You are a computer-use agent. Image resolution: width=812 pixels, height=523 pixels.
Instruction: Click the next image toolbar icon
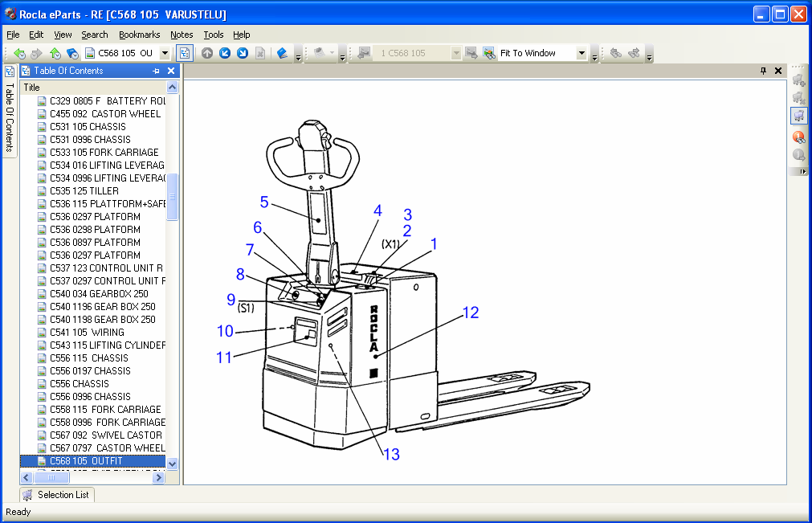[x=471, y=53]
